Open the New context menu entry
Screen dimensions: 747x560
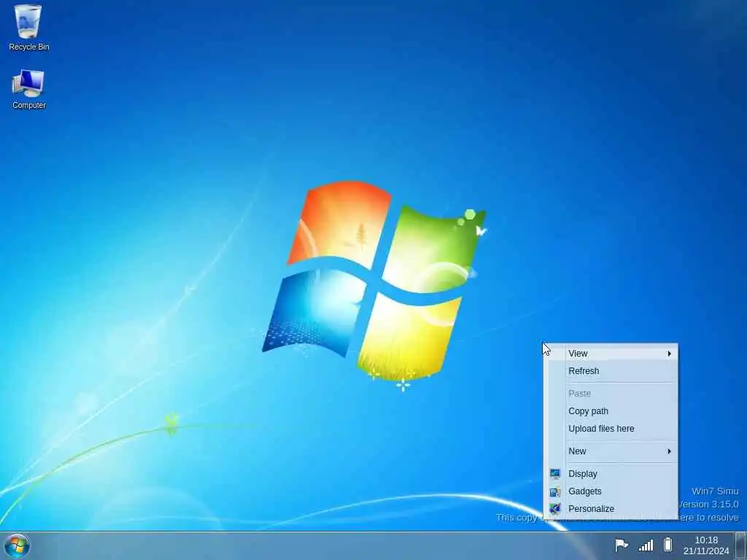tap(611, 451)
